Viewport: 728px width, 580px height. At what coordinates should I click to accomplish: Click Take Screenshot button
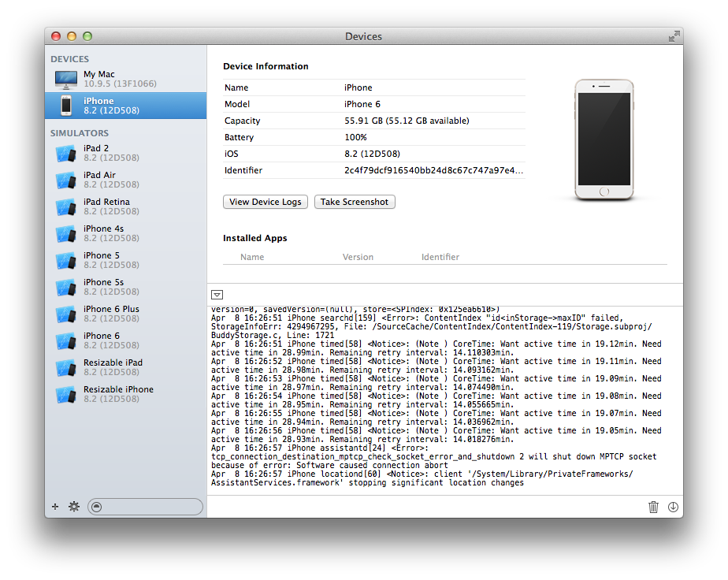[355, 202]
